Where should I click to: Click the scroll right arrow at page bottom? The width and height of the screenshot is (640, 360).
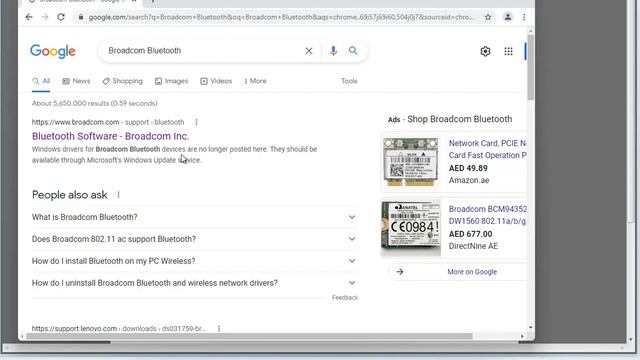pos(522,336)
